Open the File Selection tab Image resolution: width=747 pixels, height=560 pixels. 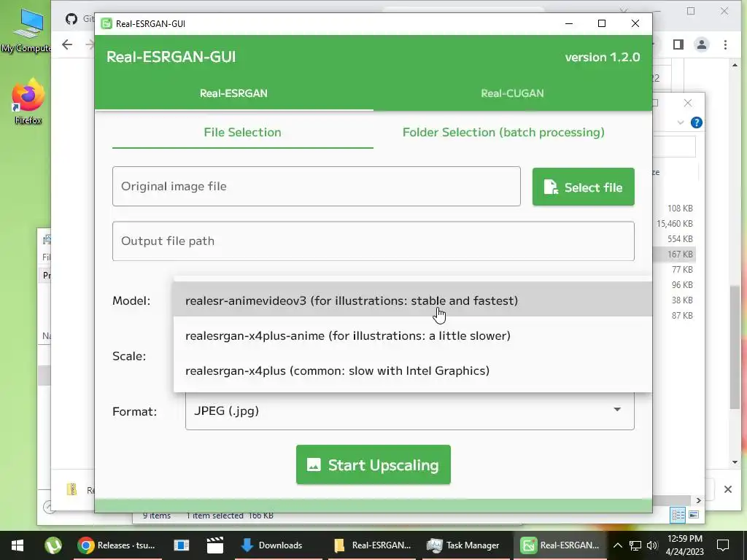point(242,133)
